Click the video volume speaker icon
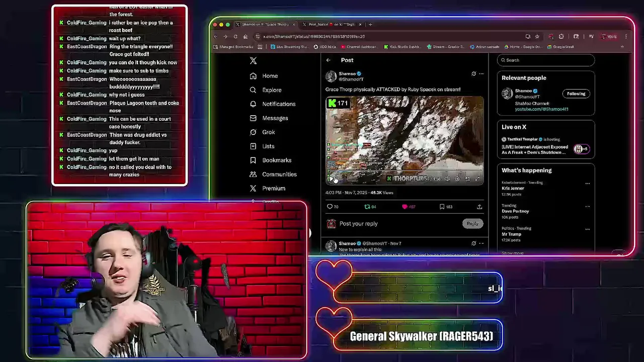644x362 pixels. click(447, 178)
